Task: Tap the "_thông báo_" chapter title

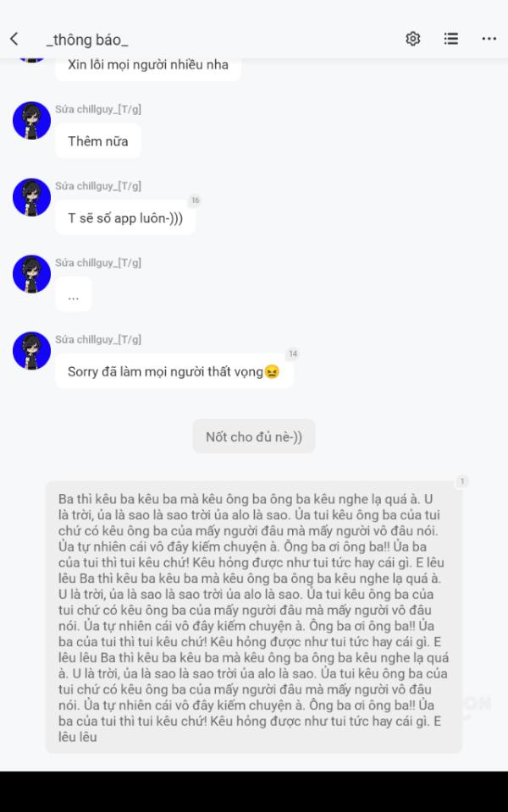Action: pyautogui.click(x=86, y=40)
